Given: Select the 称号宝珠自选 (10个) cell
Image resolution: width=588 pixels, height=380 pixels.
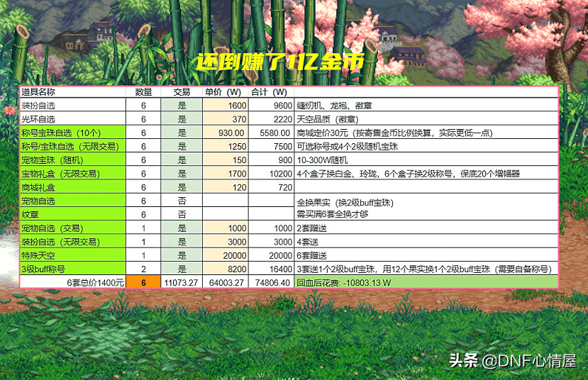Looking at the screenshot, I should click(x=73, y=133).
